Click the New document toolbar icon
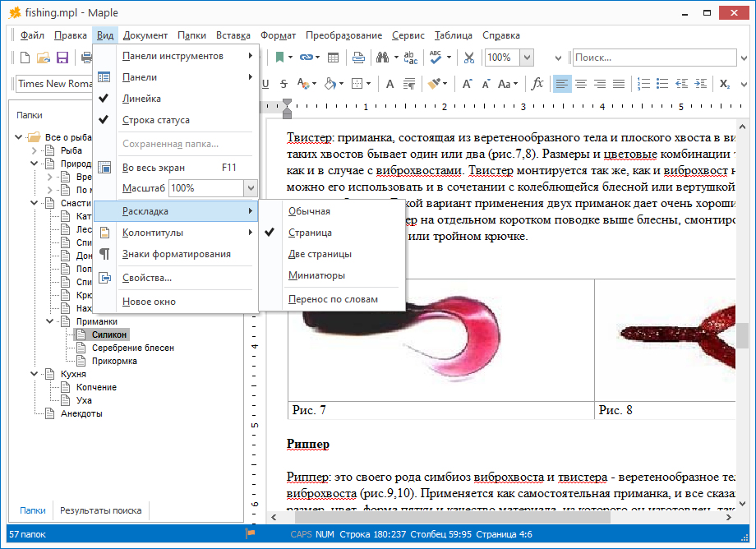Screen dimensions: 756x549 tap(25, 58)
